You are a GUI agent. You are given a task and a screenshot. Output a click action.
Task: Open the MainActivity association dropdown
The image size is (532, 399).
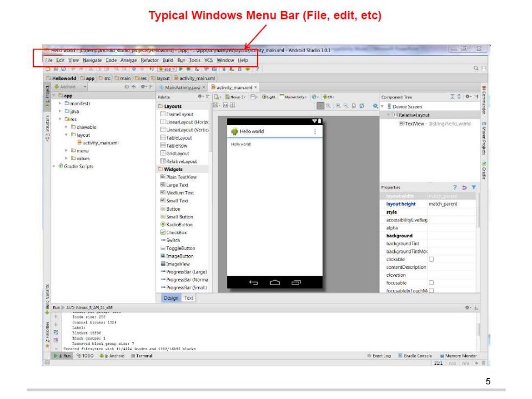click(293, 97)
